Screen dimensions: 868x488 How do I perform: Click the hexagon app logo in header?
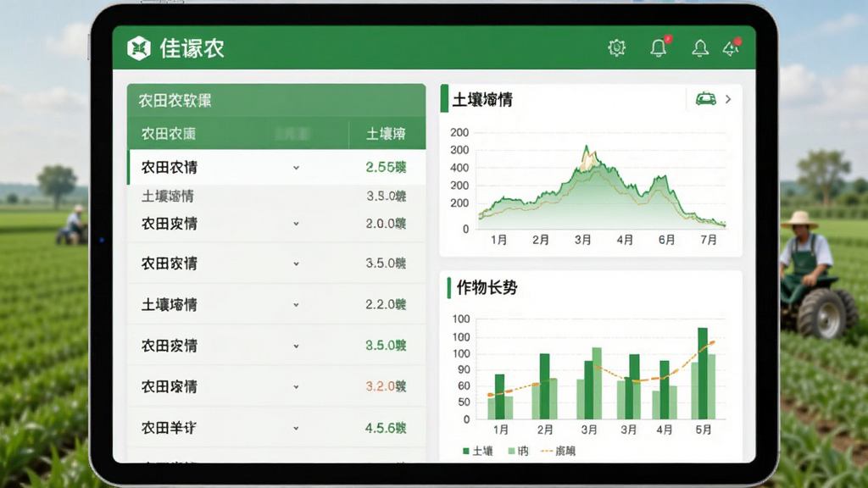[x=138, y=48]
